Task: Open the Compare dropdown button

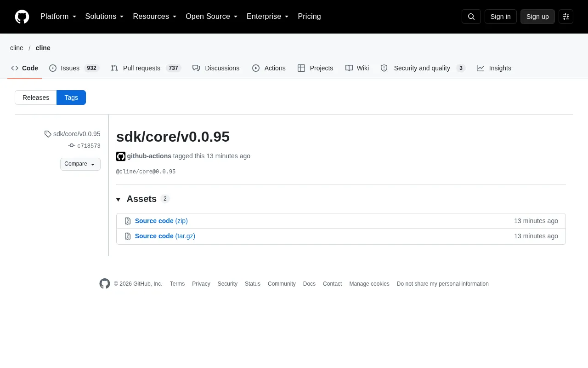Action: (80, 164)
